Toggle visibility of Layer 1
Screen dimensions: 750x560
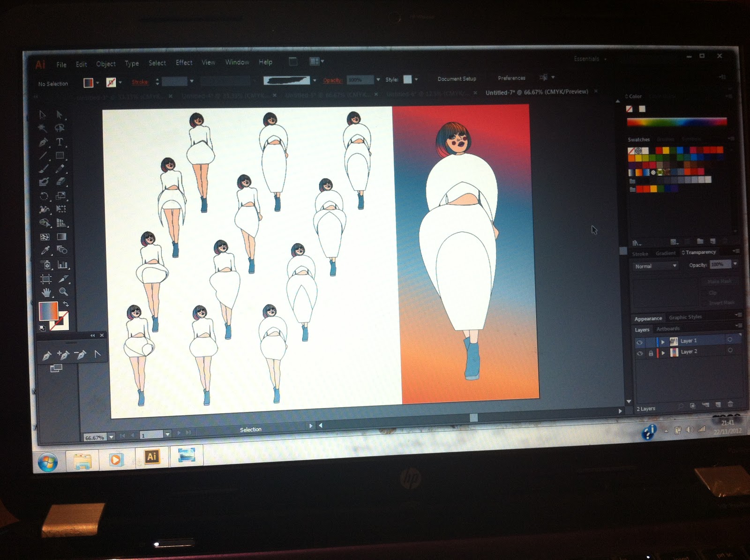point(639,343)
